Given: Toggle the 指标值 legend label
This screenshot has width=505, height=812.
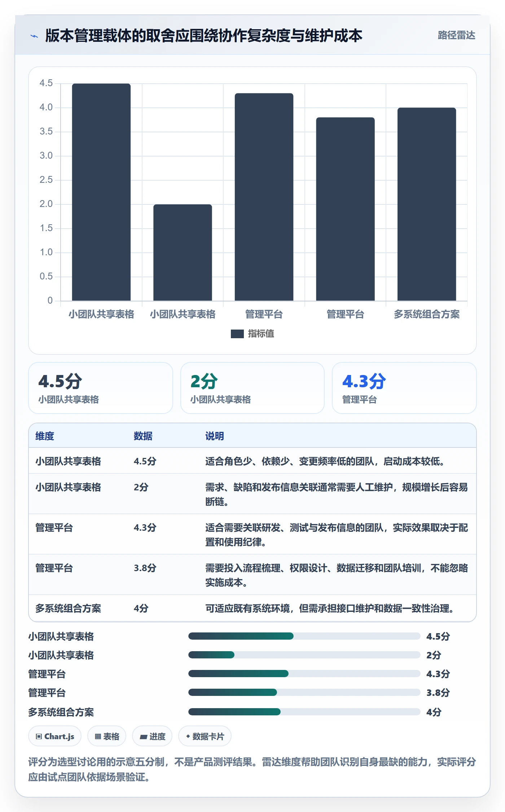Looking at the screenshot, I should coord(261,334).
